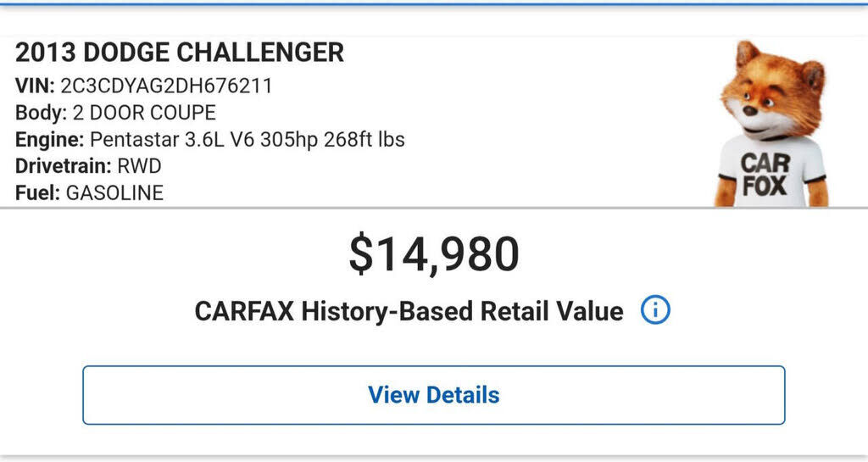Click the info icon beside Retail Value

click(x=655, y=311)
